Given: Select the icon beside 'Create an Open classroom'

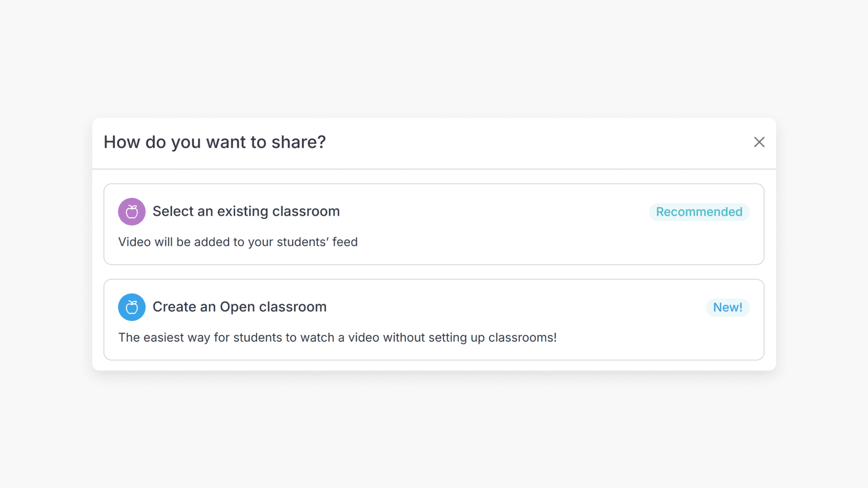Looking at the screenshot, I should tap(132, 307).
